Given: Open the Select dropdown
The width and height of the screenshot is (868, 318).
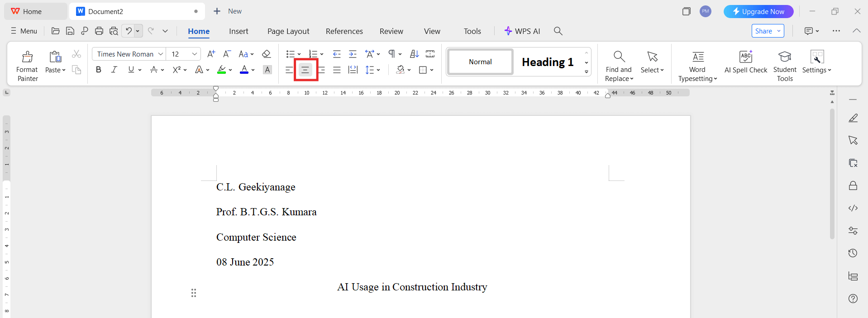Looking at the screenshot, I should (x=652, y=62).
